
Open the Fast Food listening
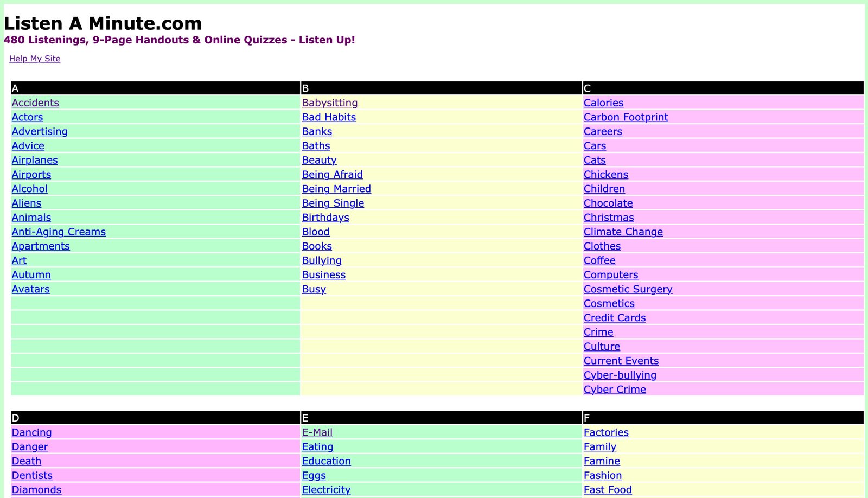tap(608, 490)
